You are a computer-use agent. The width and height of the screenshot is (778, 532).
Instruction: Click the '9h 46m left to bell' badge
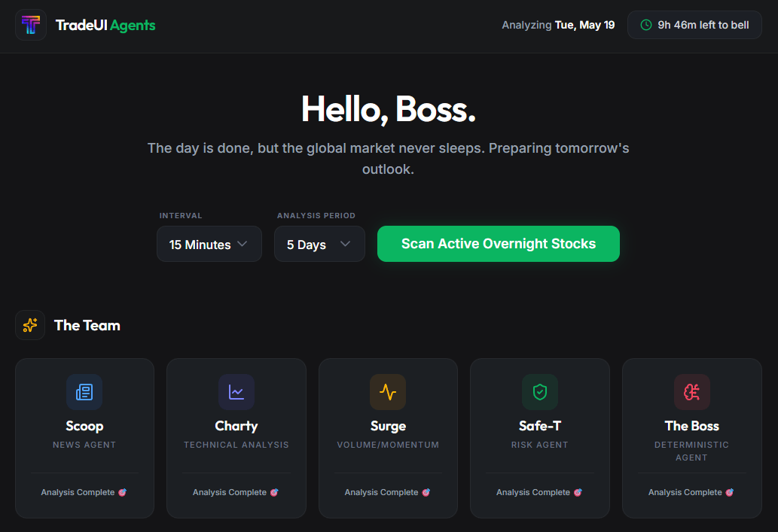click(x=694, y=25)
